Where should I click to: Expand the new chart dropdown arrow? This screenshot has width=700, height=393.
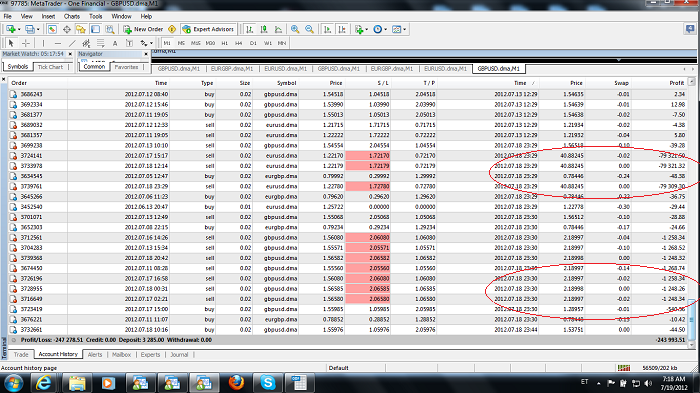coord(19,29)
